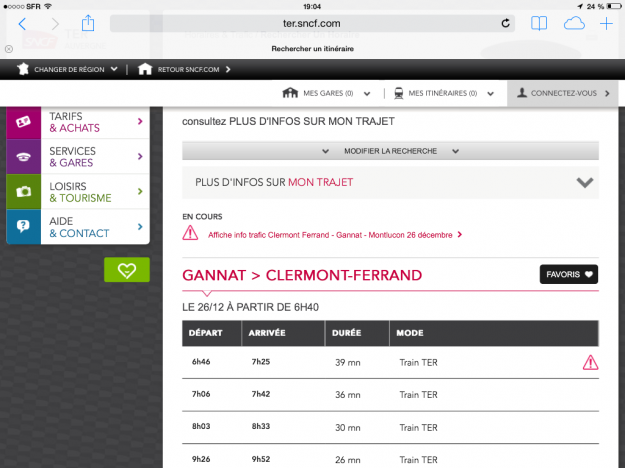This screenshot has width=625, height=468.
Task: Tap the ter.sncf.com address bar
Action: [310, 23]
